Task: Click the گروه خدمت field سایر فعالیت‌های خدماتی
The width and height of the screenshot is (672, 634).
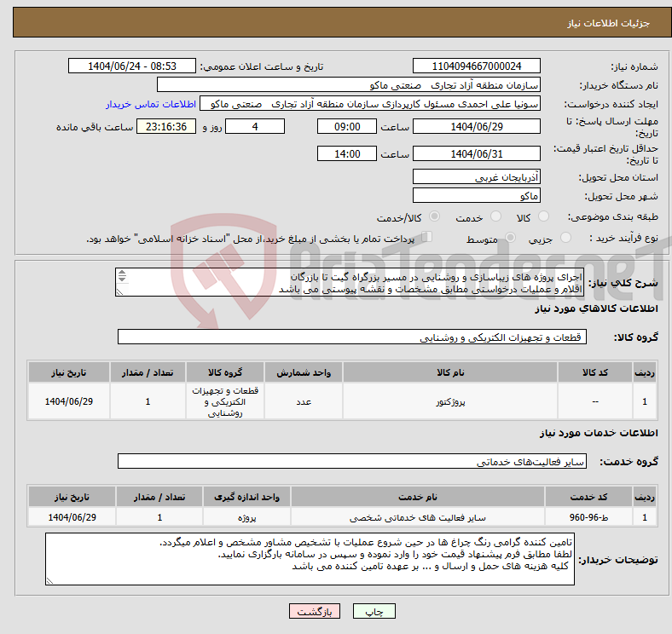Action: click(x=352, y=461)
